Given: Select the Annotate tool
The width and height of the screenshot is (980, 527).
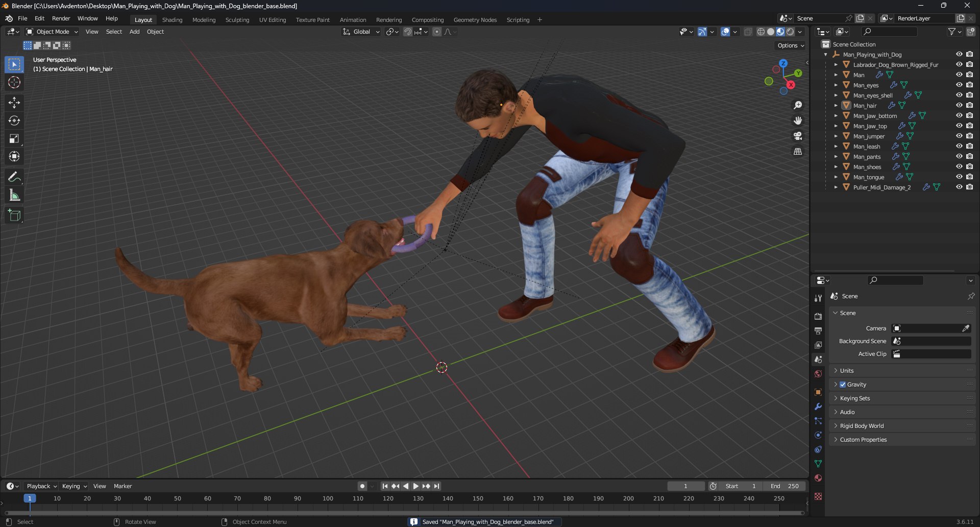Looking at the screenshot, I should (x=14, y=177).
